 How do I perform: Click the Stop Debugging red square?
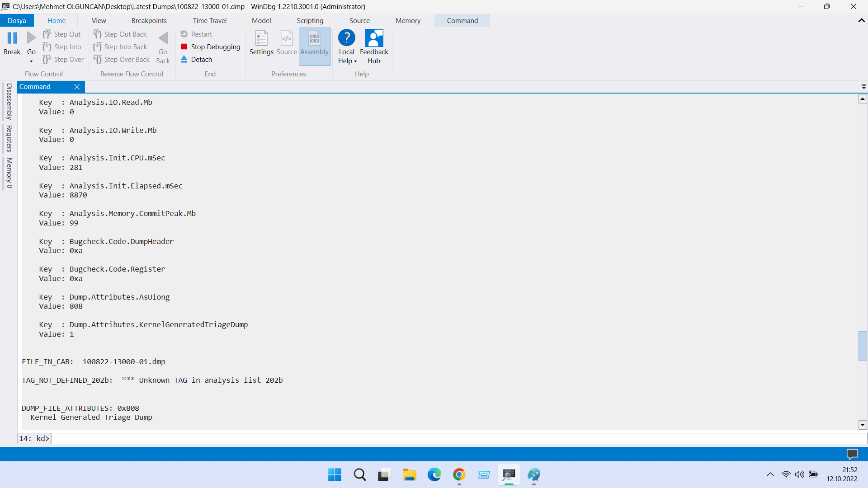pos(184,47)
